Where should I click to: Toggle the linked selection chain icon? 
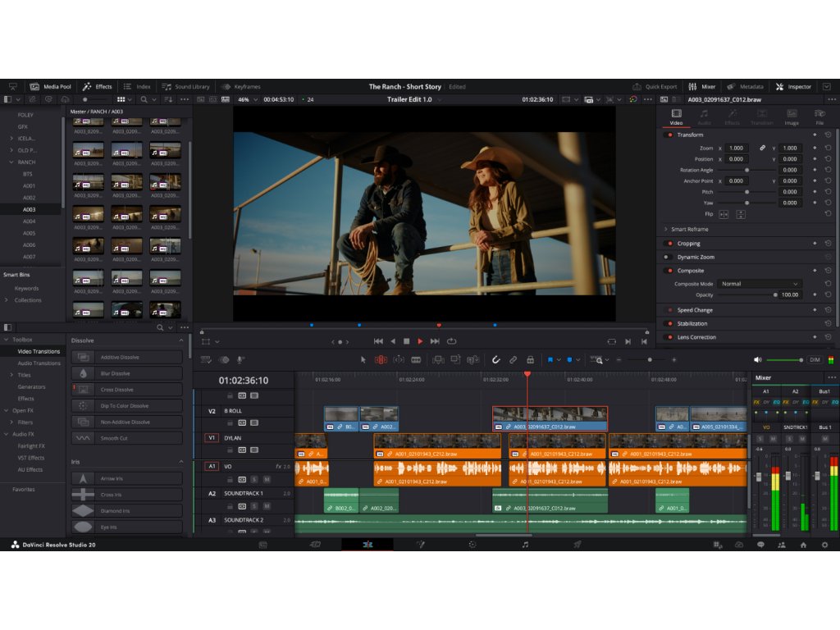pos(513,359)
